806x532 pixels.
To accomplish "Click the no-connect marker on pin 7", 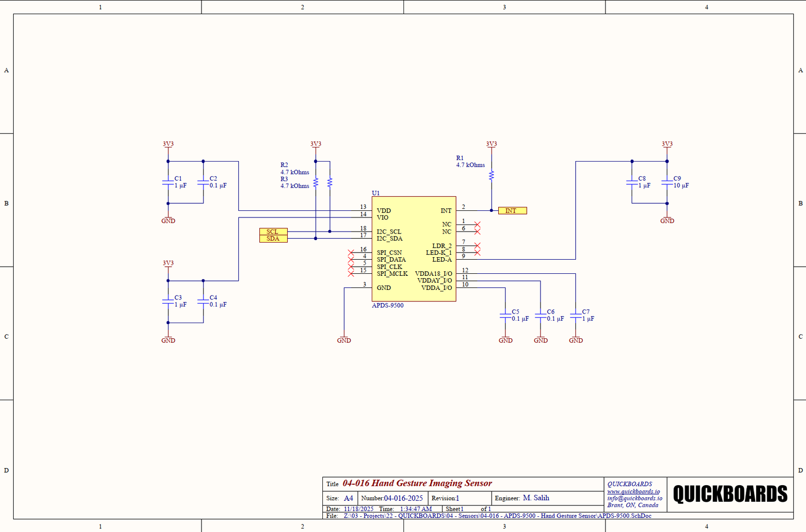I will click(477, 246).
